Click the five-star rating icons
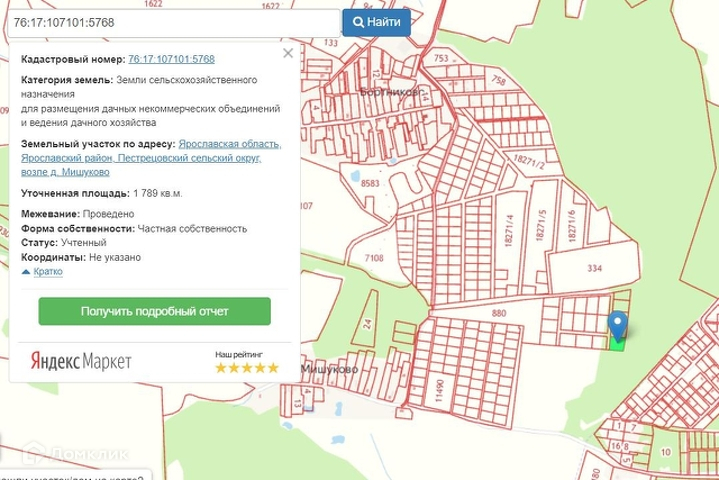 (247, 368)
